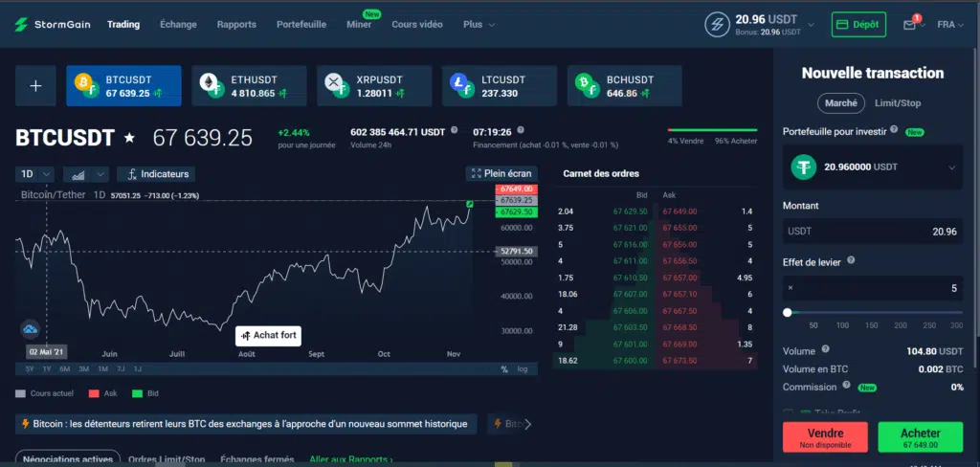Switch chart to Plein écran
Viewport: 980px width, 467px height.
[501, 174]
